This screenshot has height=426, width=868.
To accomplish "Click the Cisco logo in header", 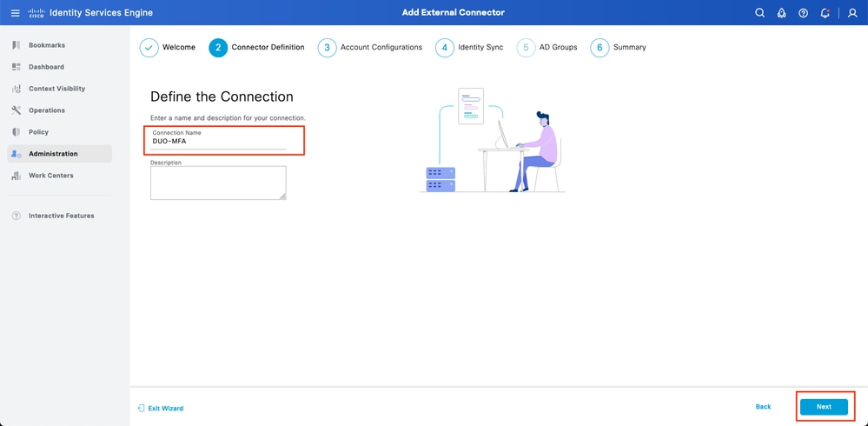I will point(36,13).
